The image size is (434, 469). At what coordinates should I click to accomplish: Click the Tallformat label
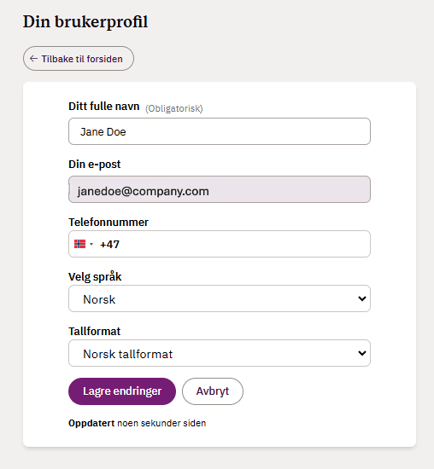click(x=94, y=331)
